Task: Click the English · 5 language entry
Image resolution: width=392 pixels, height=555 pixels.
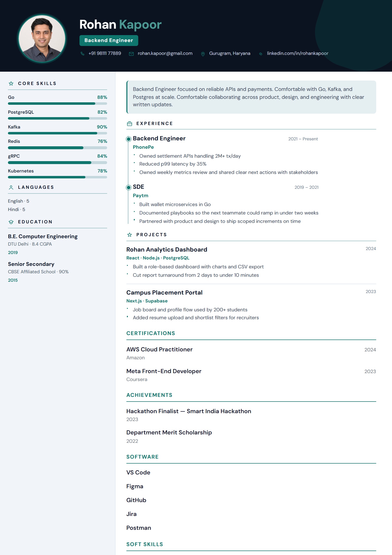Action: coord(19,201)
